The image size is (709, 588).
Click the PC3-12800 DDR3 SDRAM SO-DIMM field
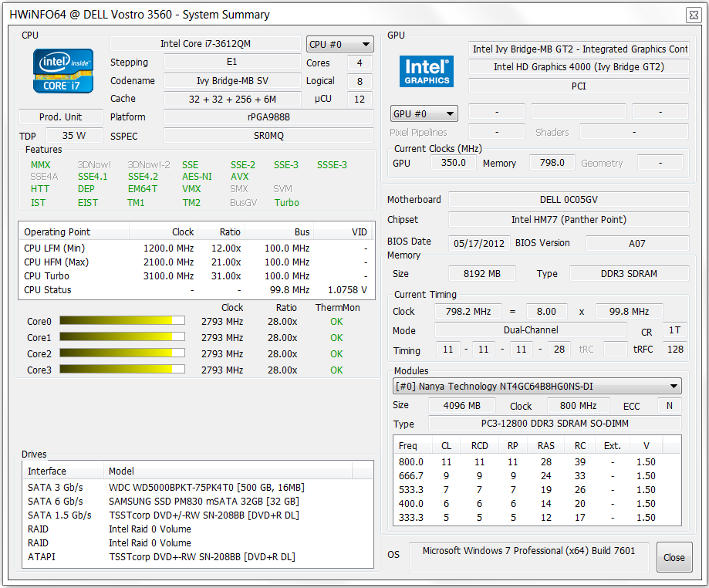(555, 424)
